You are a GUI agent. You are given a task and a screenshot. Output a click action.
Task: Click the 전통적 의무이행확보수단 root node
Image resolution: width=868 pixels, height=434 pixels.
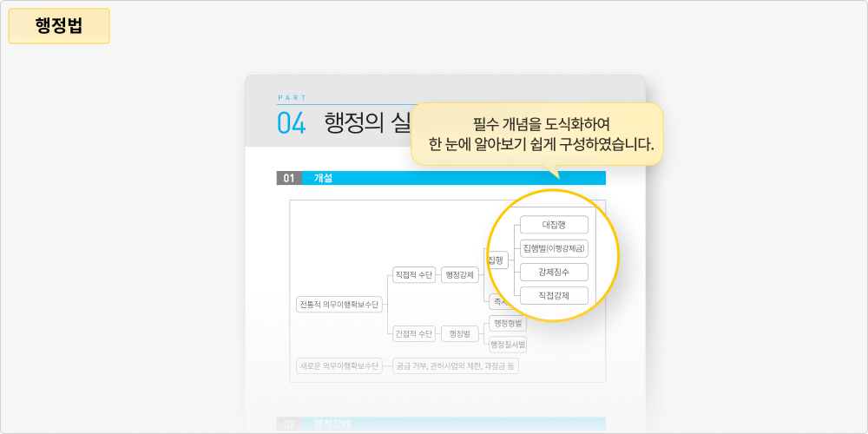pos(339,305)
